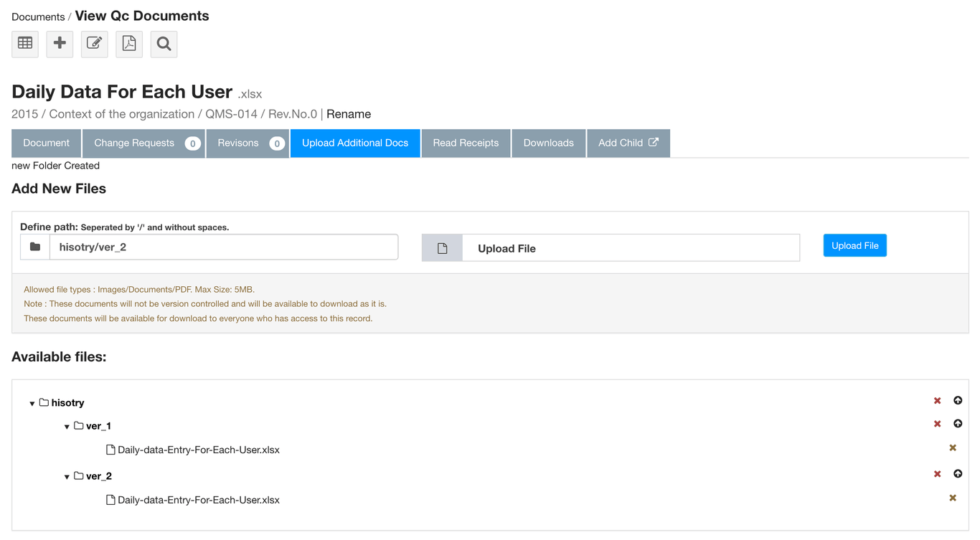Collapse the ver_1 folder
980x540 pixels.
(67, 427)
